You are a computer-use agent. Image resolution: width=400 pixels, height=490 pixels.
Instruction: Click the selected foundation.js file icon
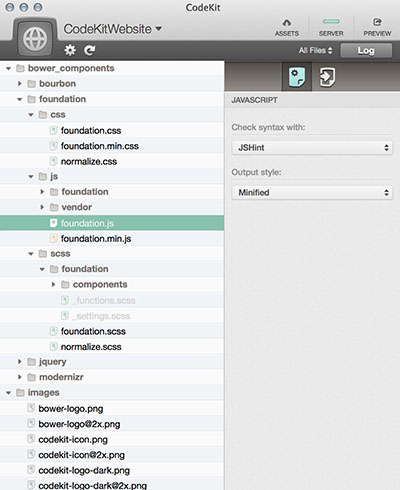pos(53,223)
